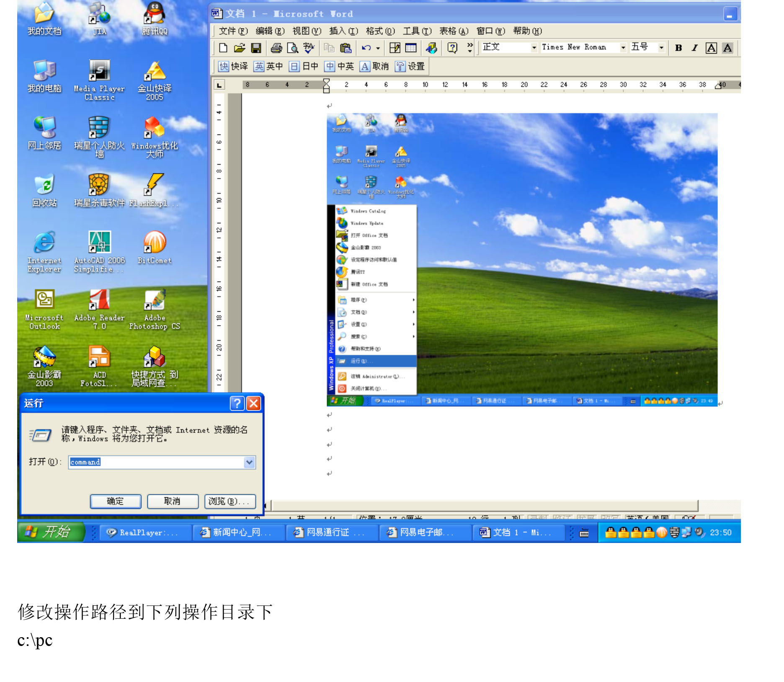Toggle Italic formatting button

click(695, 48)
